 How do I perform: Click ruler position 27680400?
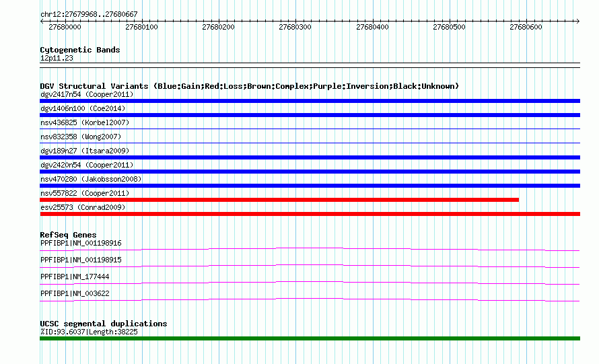click(372, 27)
